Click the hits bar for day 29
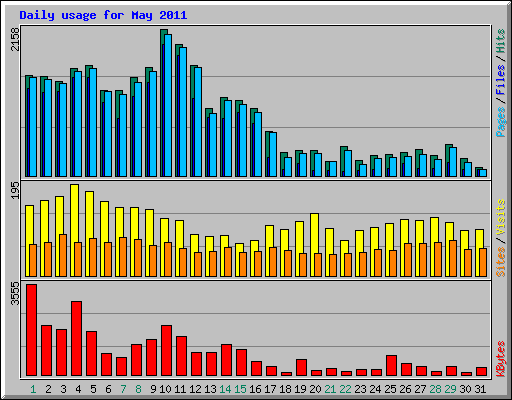This screenshot has height=400, width=512. [x=449, y=160]
